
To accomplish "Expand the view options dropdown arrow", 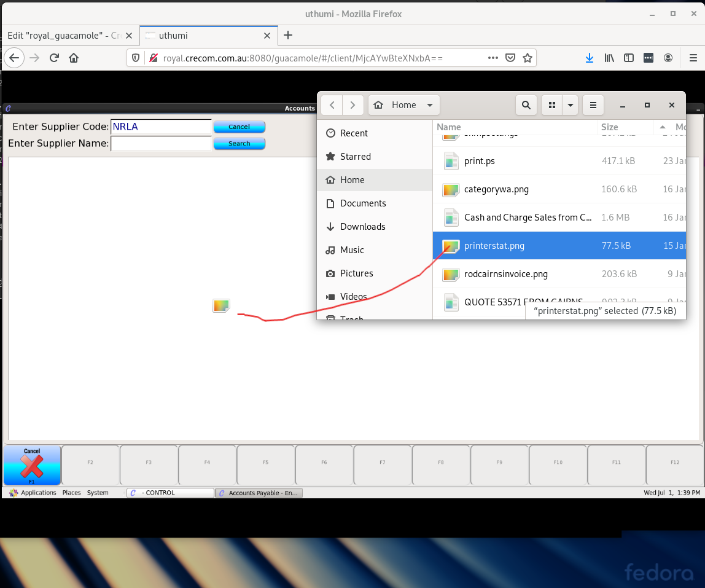I will pos(571,105).
